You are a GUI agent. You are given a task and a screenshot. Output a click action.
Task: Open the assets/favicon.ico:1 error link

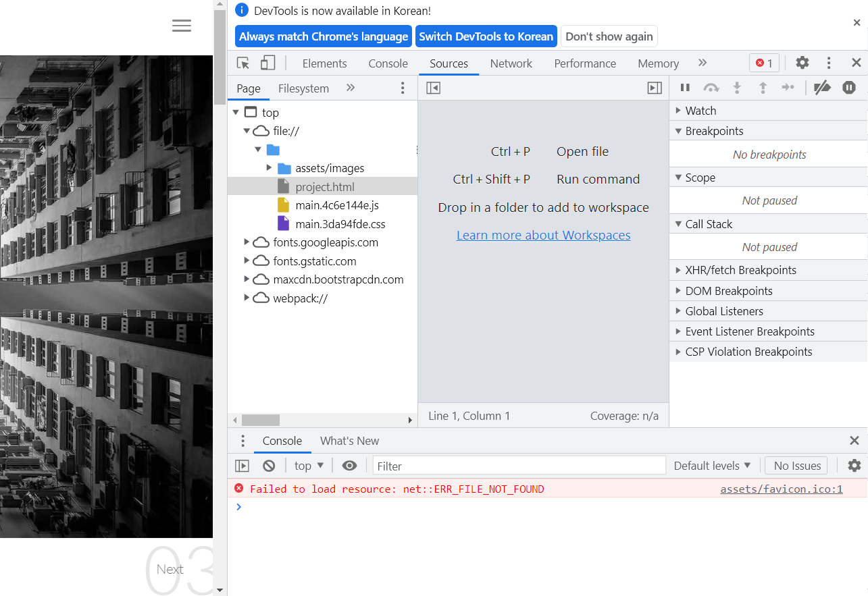782,489
